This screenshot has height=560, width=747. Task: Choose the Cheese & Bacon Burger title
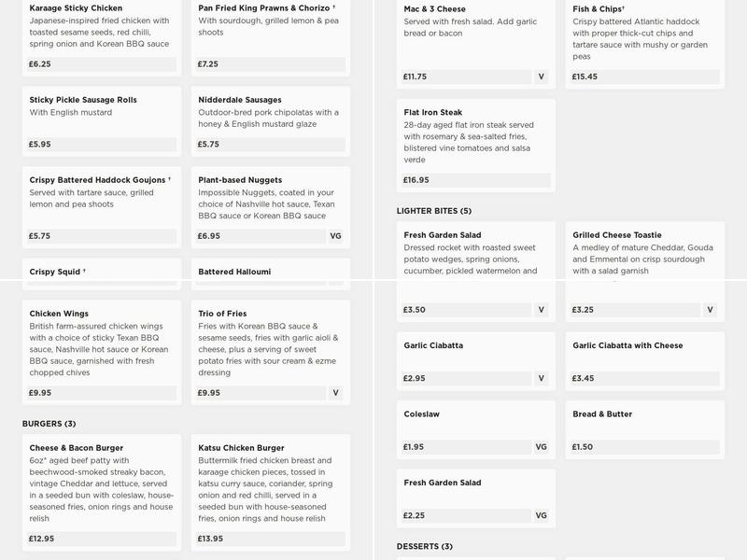point(77,448)
